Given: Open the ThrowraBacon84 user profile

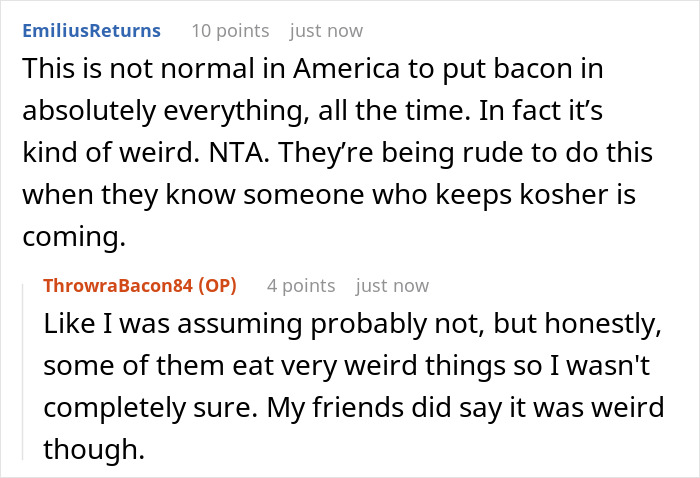Looking at the screenshot, I should tap(120, 286).
